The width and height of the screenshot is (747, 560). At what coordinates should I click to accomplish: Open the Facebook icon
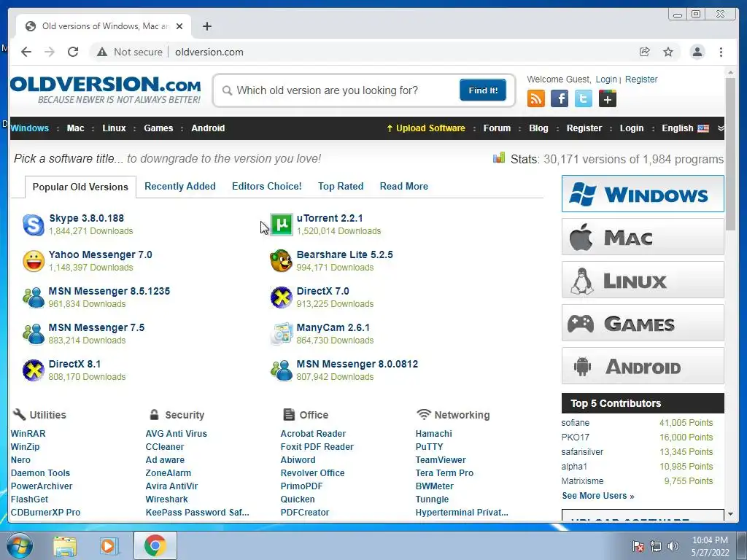(560, 98)
